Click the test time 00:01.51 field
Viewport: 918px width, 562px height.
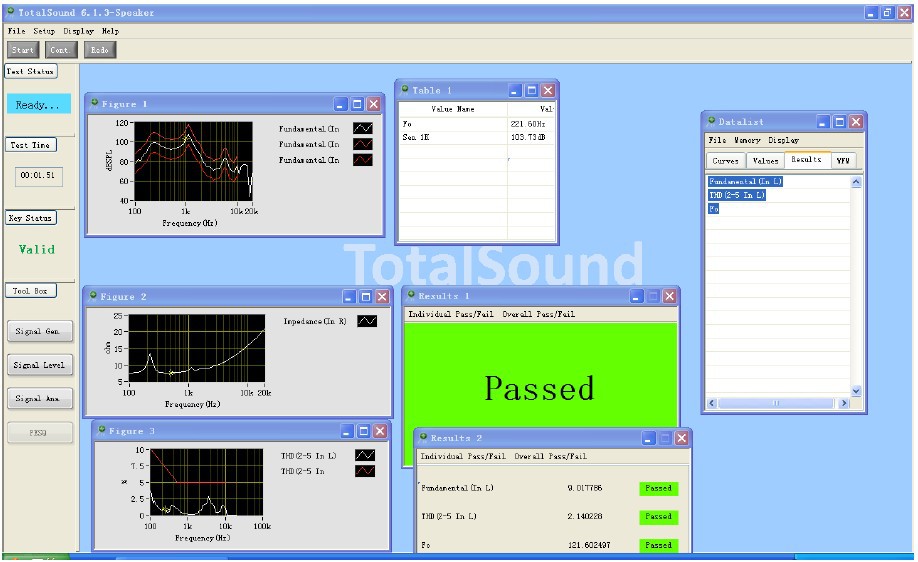38,175
